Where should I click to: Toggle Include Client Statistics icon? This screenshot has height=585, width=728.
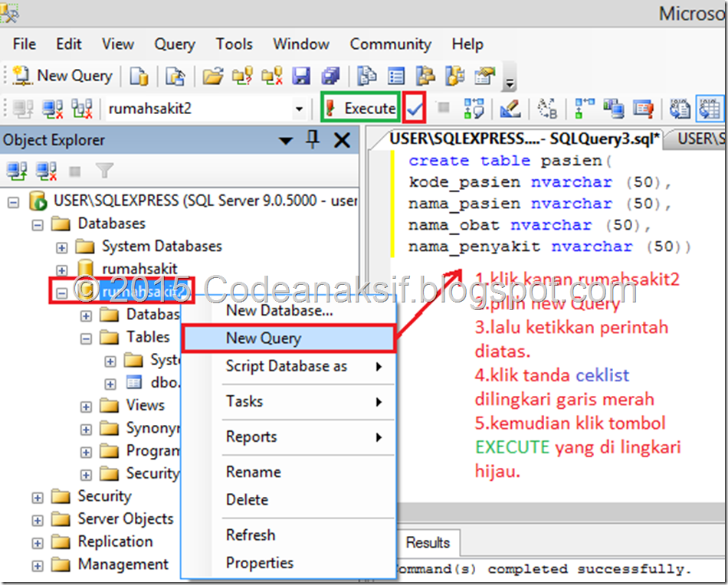[x=614, y=109]
